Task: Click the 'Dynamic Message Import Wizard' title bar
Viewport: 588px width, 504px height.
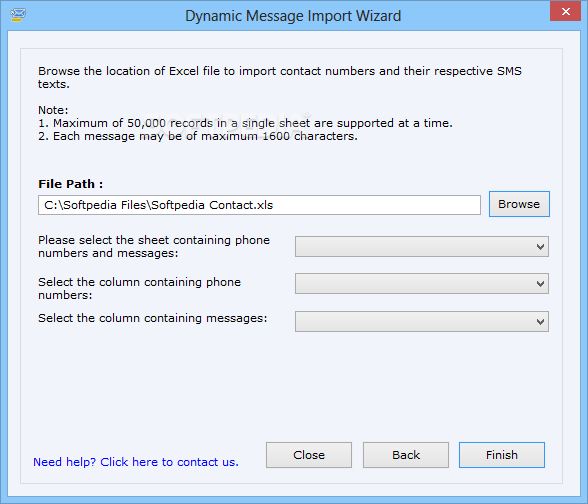Action: click(293, 16)
